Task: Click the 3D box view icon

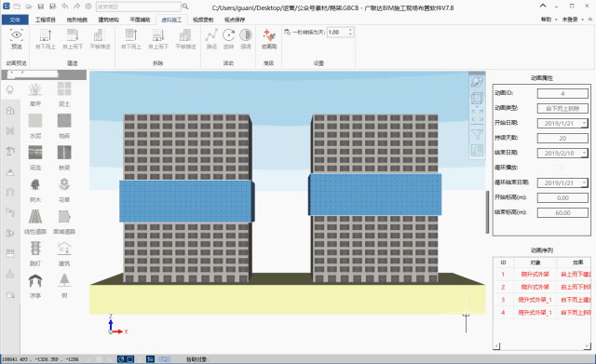Action: tap(477, 99)
